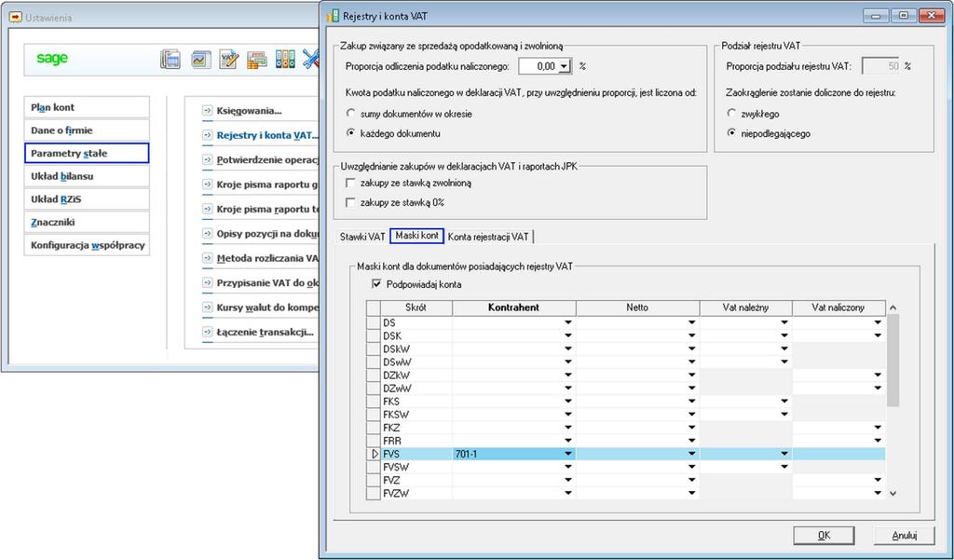Switch to Konta rejestracji VAT tab

click(488, 237)
